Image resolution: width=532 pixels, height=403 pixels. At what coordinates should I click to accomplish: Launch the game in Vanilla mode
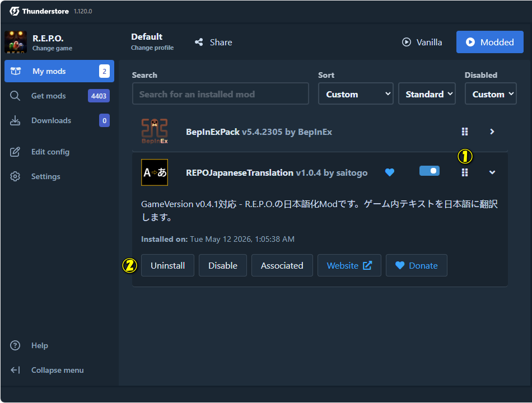click(x=422, y=42)
